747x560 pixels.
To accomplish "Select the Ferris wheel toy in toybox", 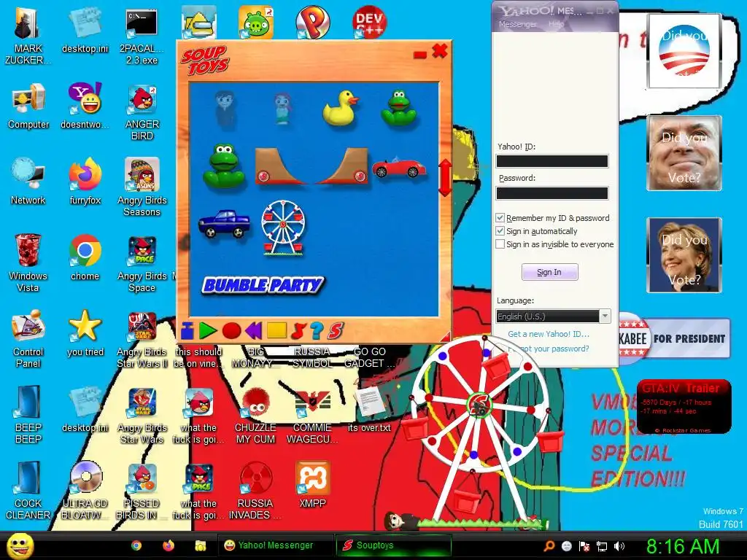I will coord(284,227).
